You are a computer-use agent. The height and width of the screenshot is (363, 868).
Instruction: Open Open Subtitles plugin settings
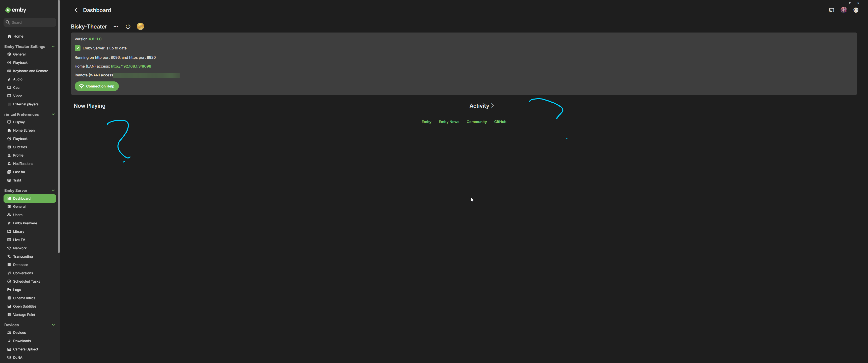tap(30, 307)
